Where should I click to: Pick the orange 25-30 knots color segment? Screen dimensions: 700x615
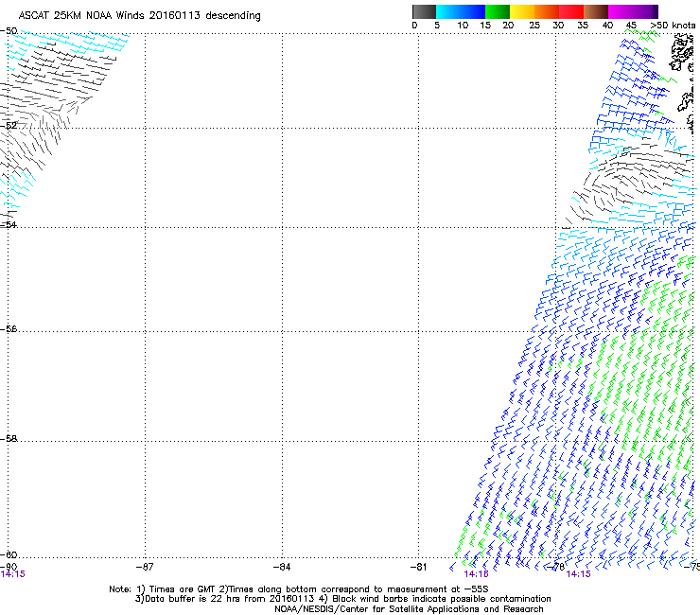[x=547, y=11]
